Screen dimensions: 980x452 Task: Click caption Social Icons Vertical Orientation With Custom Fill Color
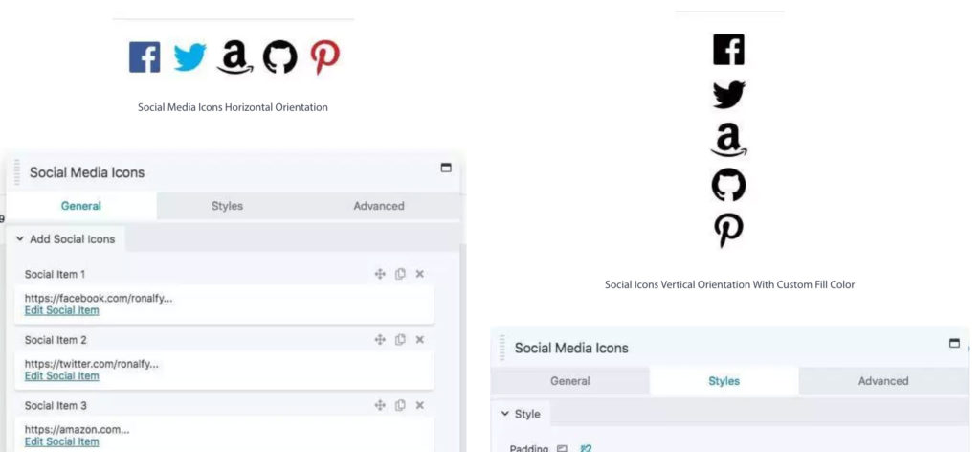[x=729, y=284]
